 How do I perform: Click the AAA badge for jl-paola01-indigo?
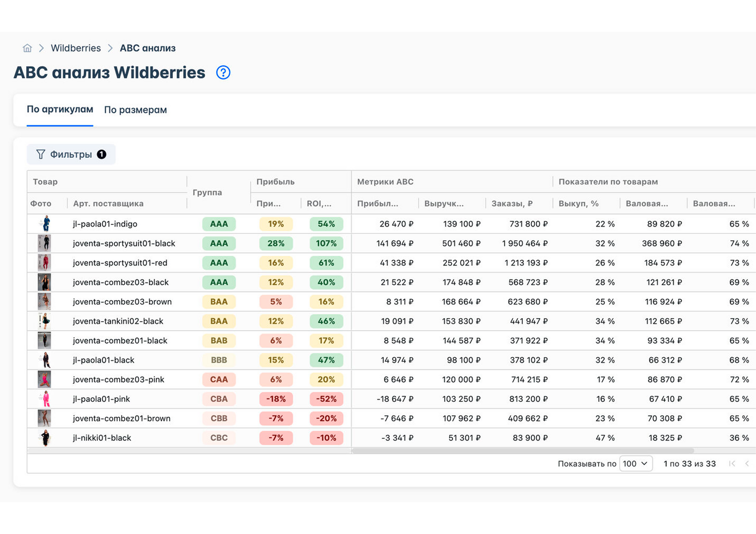pos(219,224)
